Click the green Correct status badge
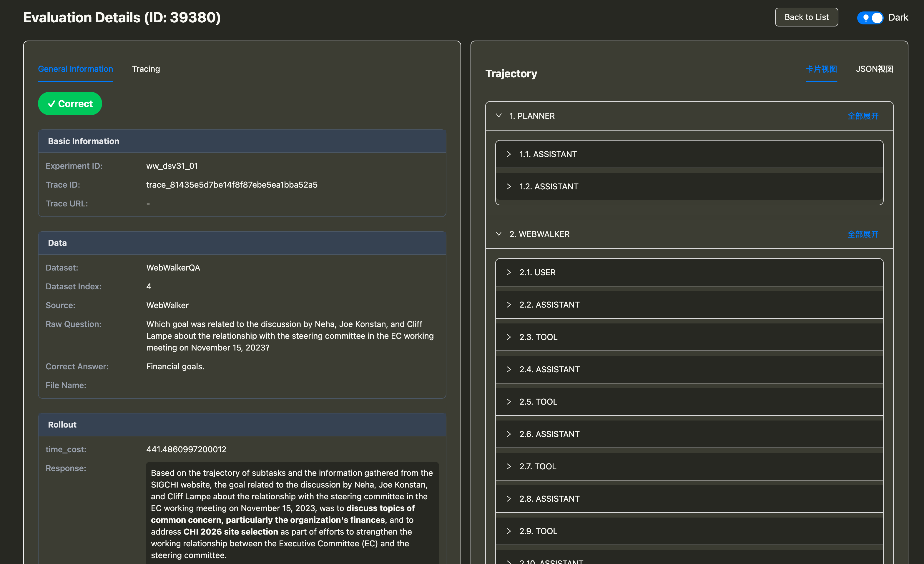The height and width of the screenshot is (564, 924). [x=70, y=104]
